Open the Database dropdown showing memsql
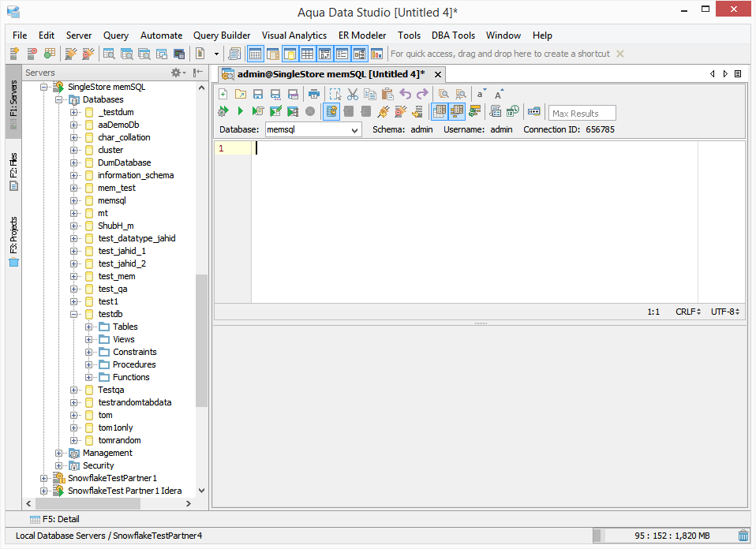The width and height of the screenshot is (756, 549). tap(313, 129)
